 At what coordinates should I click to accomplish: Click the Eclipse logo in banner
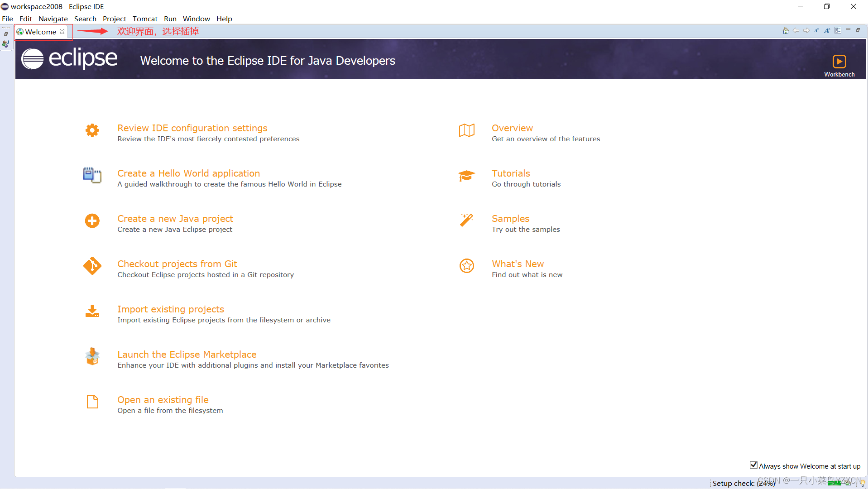[69, 59]
